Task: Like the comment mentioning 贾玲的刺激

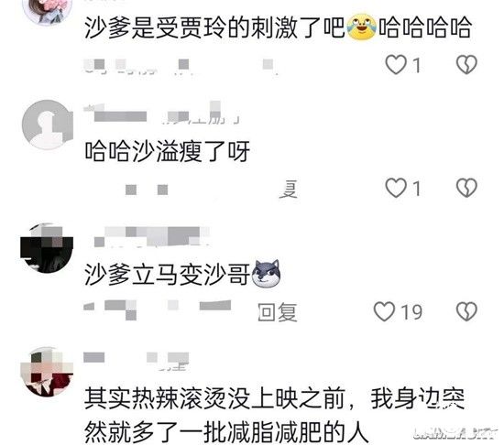Action: [x=396, y=64]
